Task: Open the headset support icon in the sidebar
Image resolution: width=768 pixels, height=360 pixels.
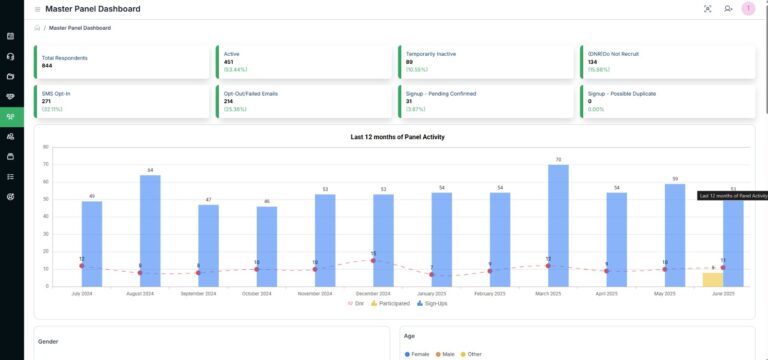Action: (11, 56)
